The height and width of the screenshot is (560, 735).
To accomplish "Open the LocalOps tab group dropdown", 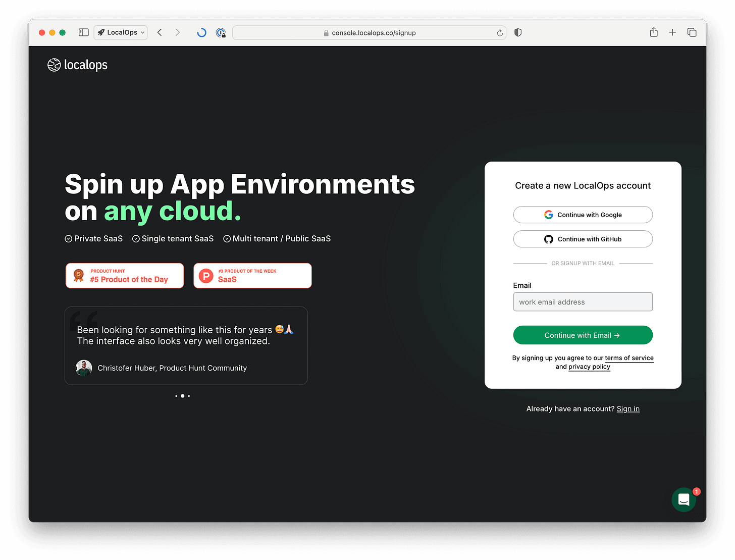I will tap(121, 32).
